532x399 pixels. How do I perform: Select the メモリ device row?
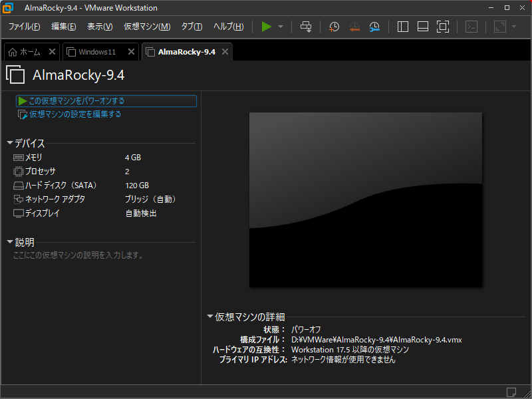pyautogui.click(x=104, y=158)
